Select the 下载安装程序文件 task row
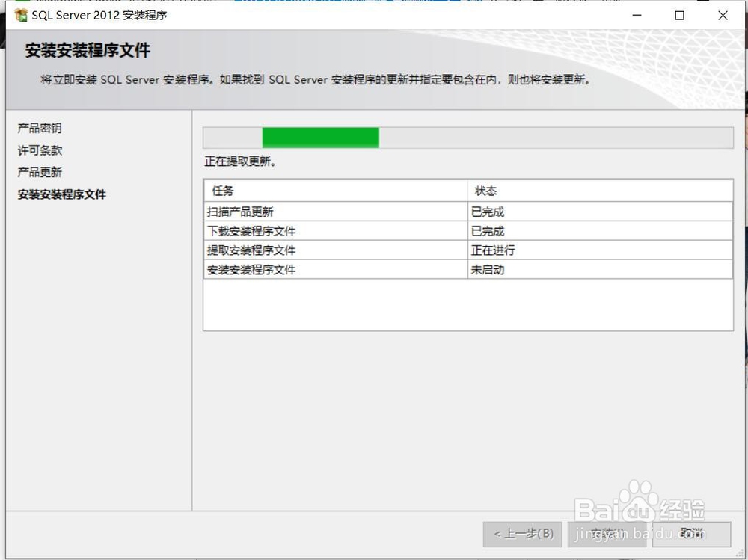Screen dimensions: 748x560 tap(468, 231)
